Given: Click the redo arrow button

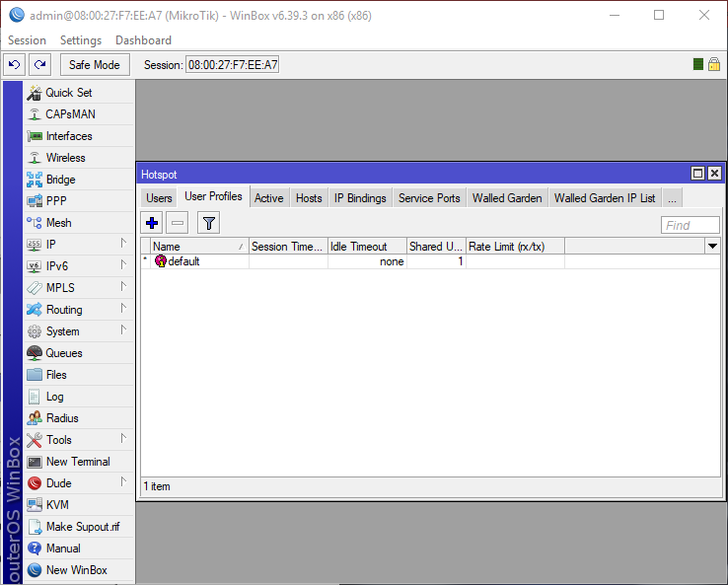Looking at the screenshot, I should [39, 64].
